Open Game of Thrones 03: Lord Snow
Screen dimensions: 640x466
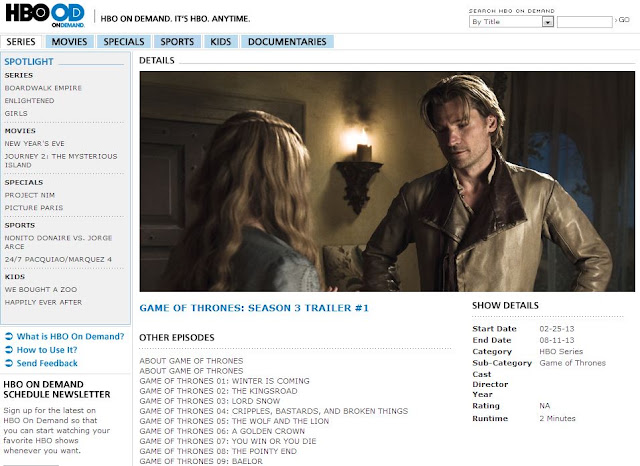210,401
